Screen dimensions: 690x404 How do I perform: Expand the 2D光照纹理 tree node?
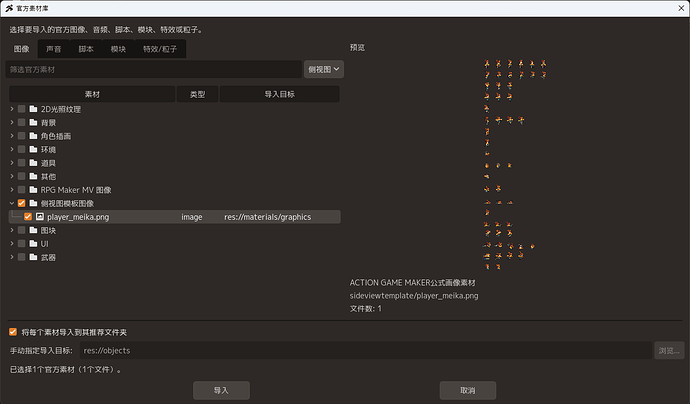tap(12, 109)
